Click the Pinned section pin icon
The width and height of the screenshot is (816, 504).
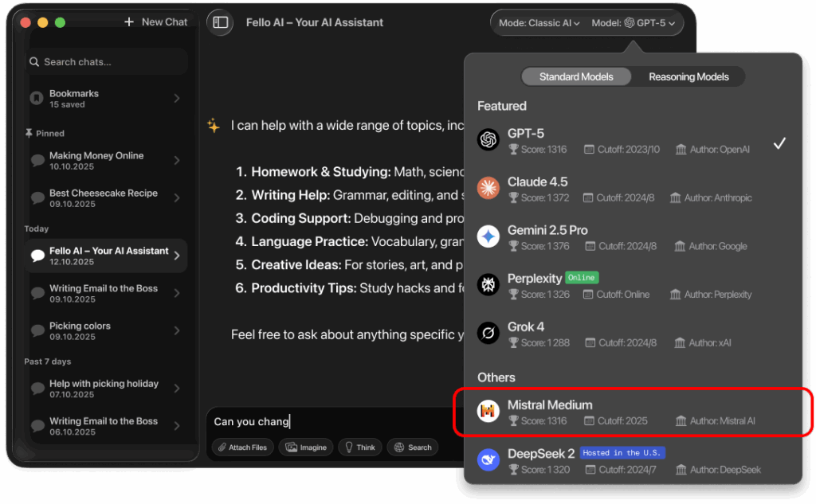coord(29,133)
